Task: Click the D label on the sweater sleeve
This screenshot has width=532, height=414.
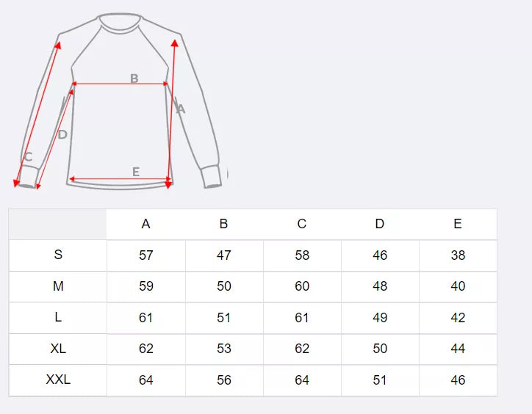Action: pos(62,134)
